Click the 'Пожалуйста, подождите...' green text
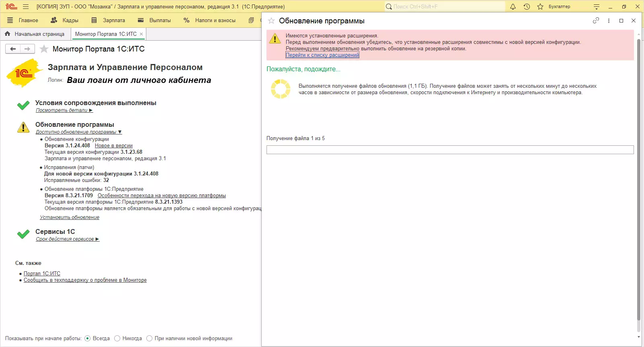The width and height of the screenshot is (644, 347). click(304, 69)
